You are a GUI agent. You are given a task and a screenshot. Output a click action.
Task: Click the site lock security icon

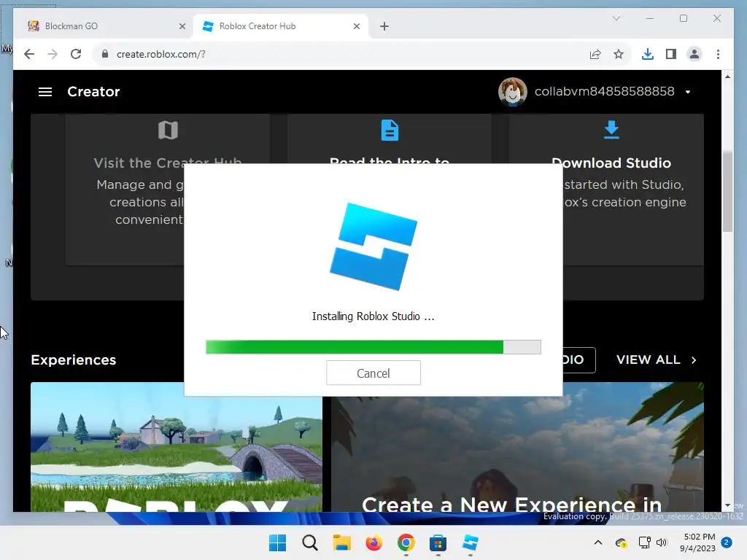[x=105, y=54]
